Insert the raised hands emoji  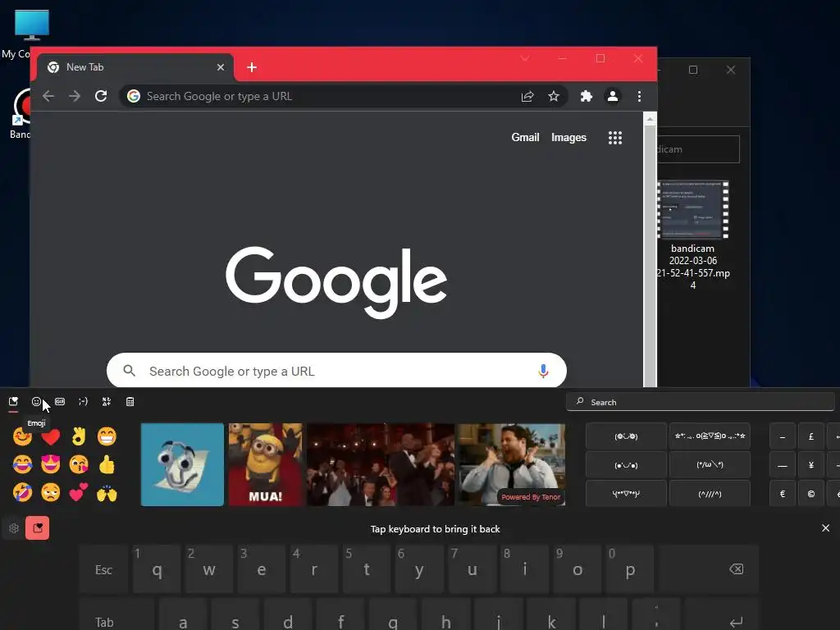pyautogui.click(x=107, y=492)
